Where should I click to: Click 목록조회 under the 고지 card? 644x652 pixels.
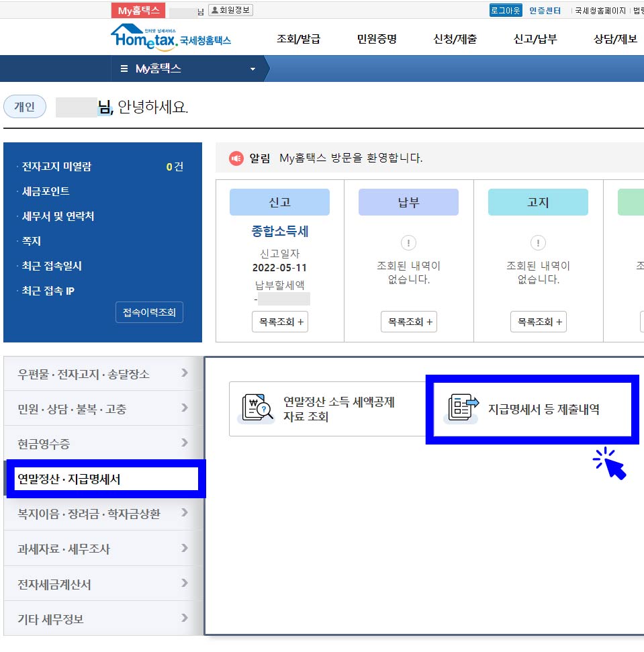click(x=538, y=322)
